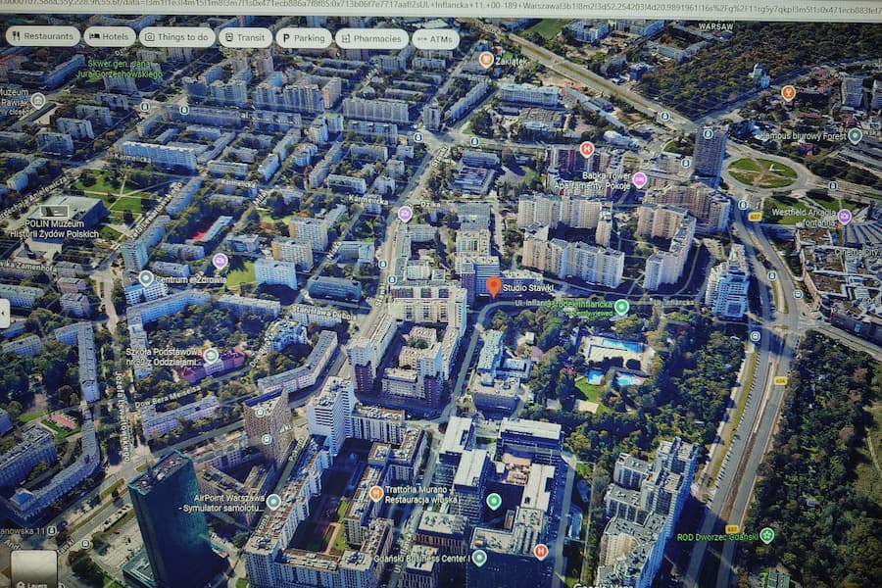Click the orange Zakłątek restaurant pin
Viewport: 882px width, 588px height.
click(x=486, y=59)
